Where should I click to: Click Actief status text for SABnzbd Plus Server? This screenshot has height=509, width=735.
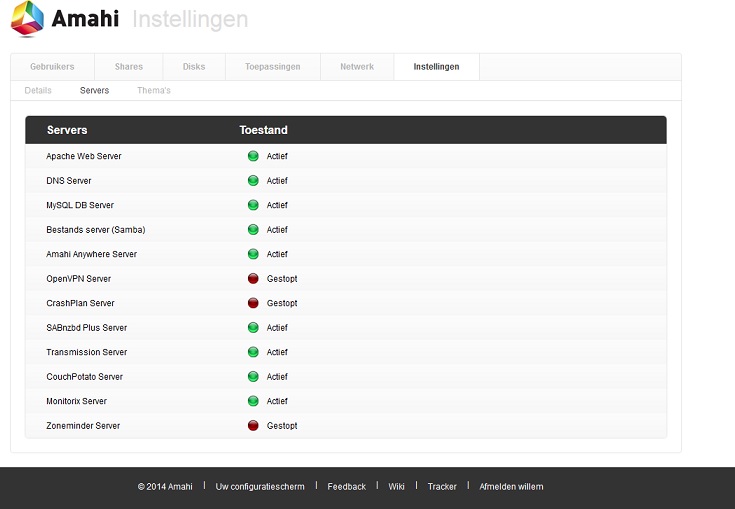point(277,328)
